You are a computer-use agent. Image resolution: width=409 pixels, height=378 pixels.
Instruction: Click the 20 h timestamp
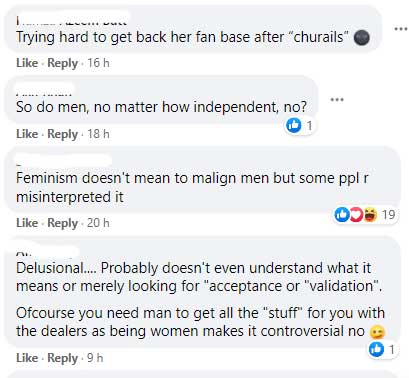[x=98, y=223]
